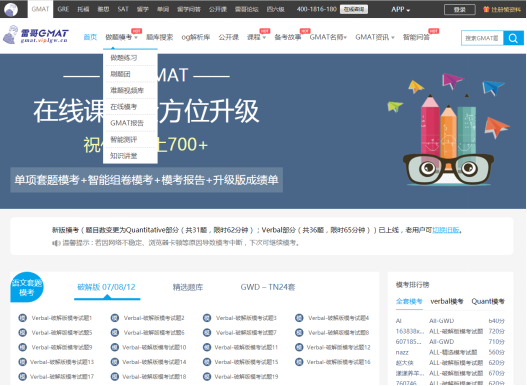Image resolution: width=527 pixels, height=386 pixels.
Task: Click the 注册领资料 register link
Action: (506, 9)
